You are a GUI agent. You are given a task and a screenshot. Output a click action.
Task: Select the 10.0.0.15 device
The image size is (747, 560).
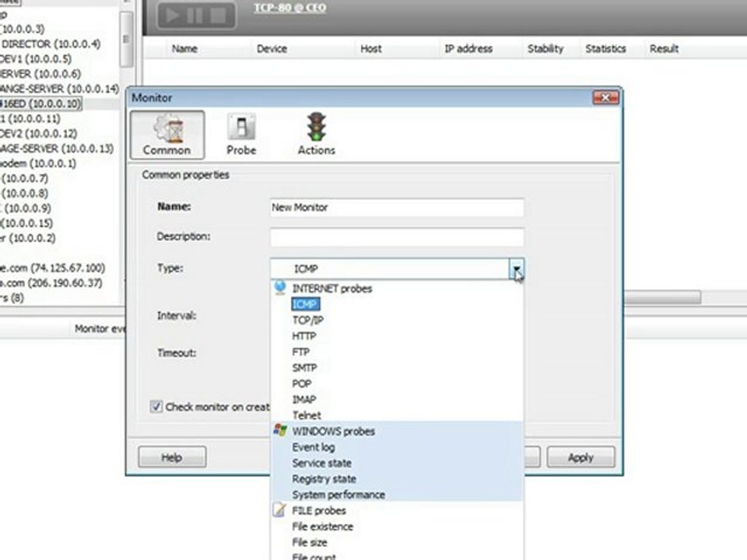click(x=26, y=223)
